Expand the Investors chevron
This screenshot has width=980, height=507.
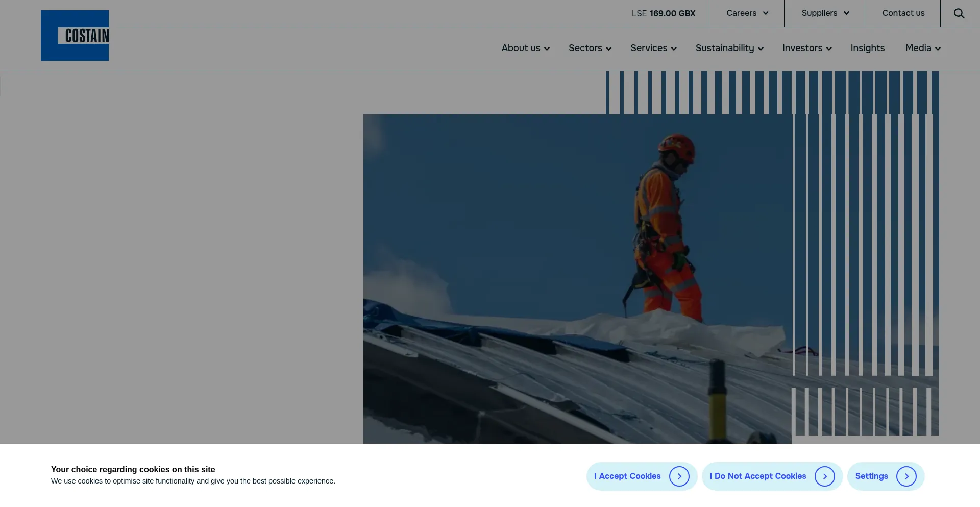[829, 49]
